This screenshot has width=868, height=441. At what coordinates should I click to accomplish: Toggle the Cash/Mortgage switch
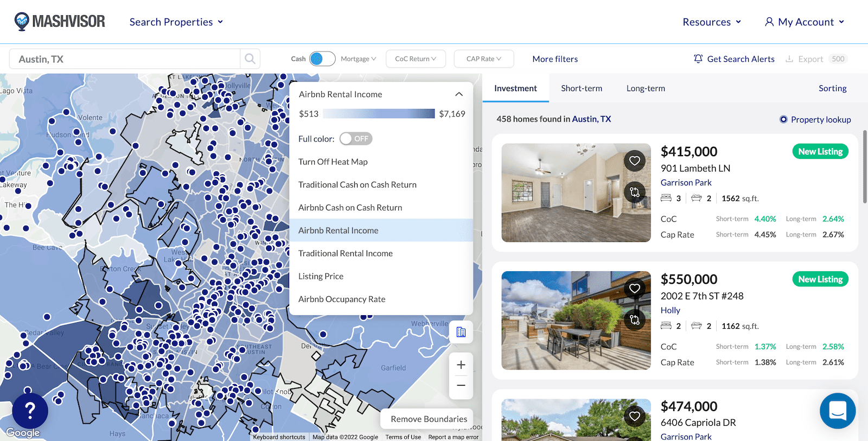pos(322,59)
